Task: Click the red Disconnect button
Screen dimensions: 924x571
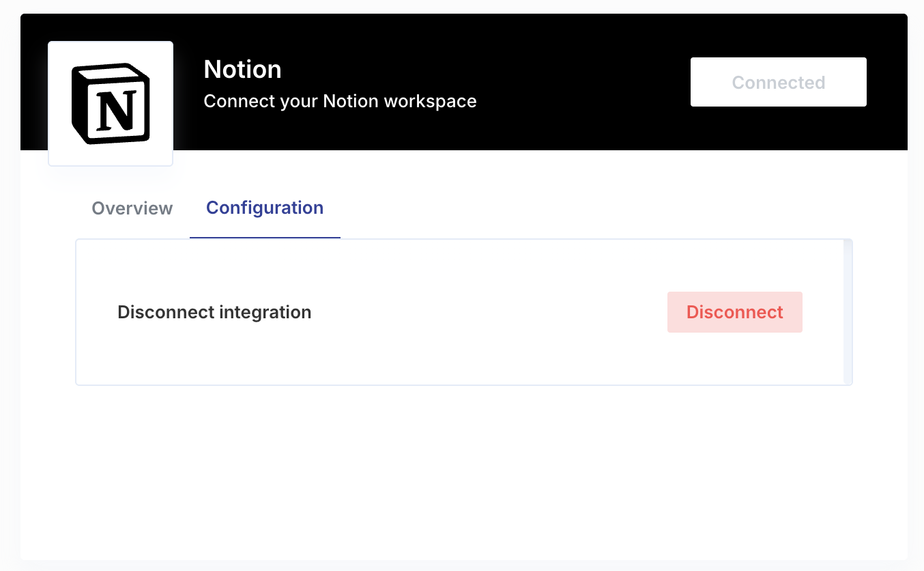Action: (734, 312)
